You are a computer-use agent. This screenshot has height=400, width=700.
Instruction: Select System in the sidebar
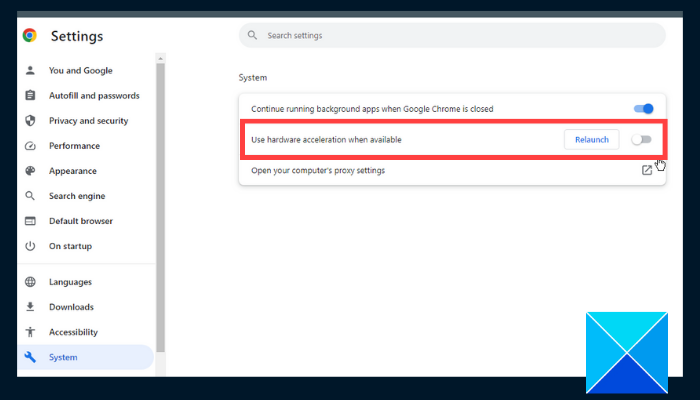[x=63, y=357]
